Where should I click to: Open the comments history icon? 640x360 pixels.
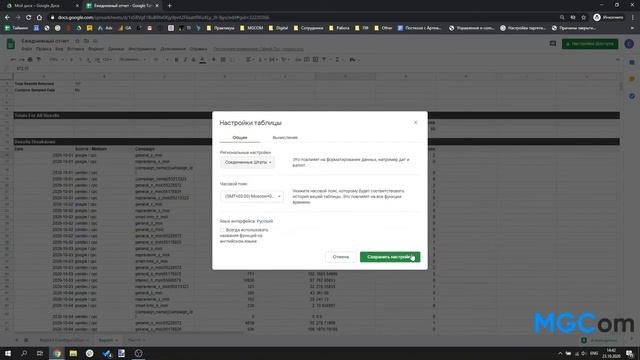tap(553, 44)
